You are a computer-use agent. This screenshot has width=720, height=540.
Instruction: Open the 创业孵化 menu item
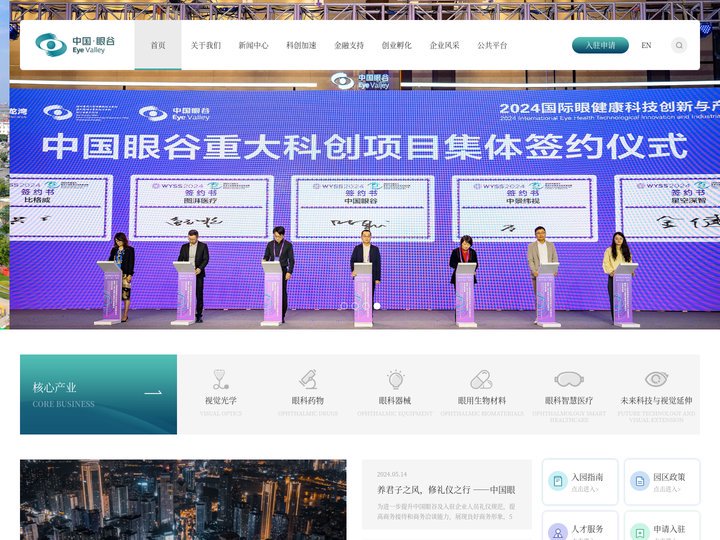coord(397,45)
